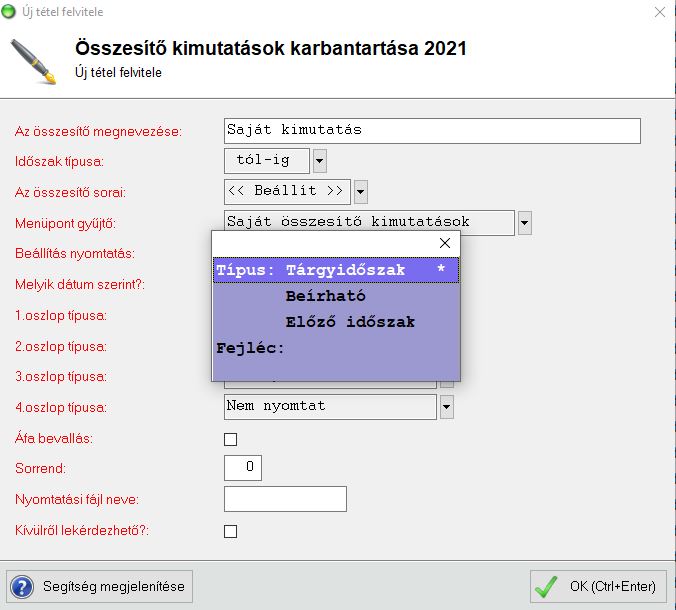676x610 pixels.
Task: Enable the Áfa bevallás checkbox
Action: point(231,439)
